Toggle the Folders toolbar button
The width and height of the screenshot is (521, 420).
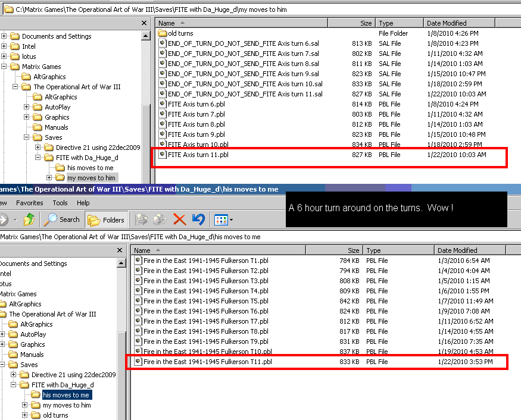pyautogui.click(x=107, y=220)
